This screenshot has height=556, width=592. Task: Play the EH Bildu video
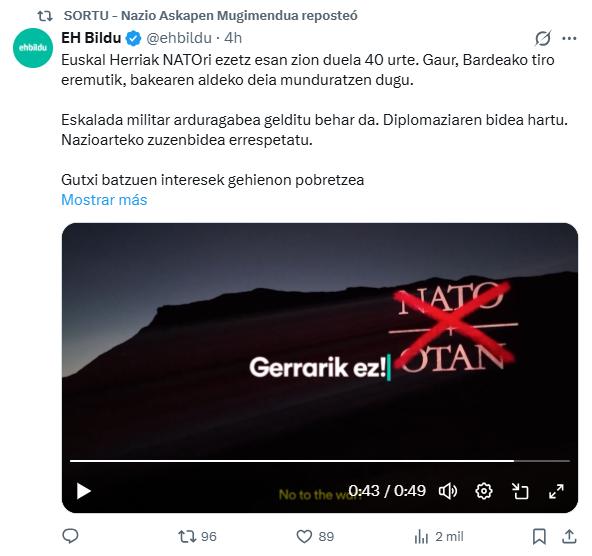pos(84,491)
